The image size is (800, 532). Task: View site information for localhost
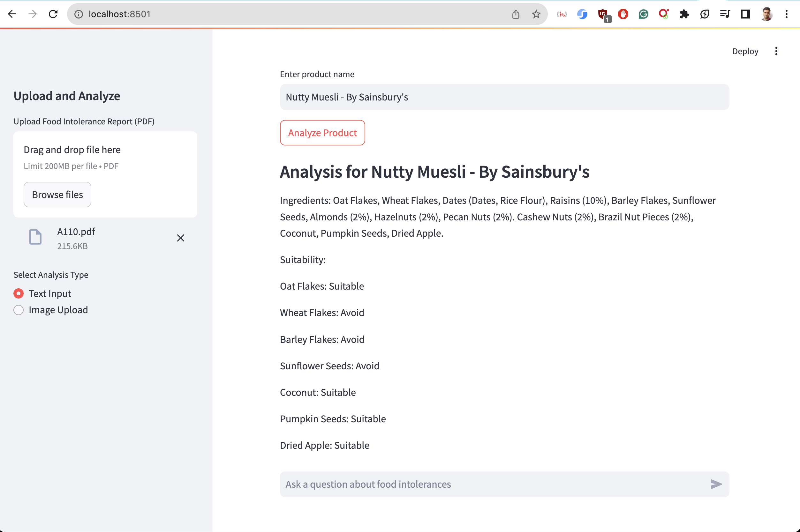(x=79, y=14)
